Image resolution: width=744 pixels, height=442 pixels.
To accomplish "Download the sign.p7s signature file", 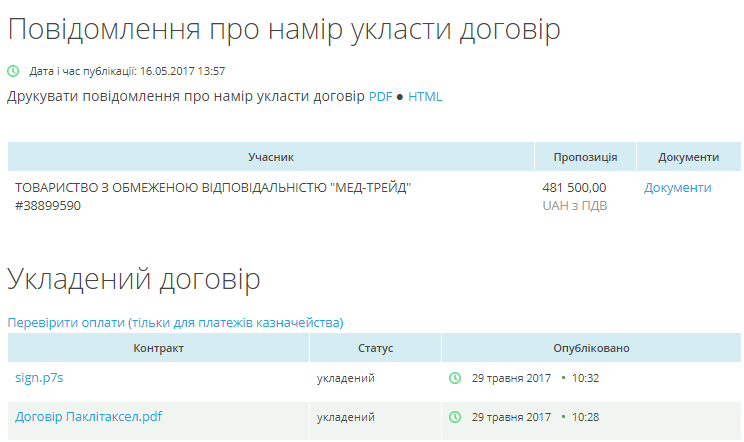I will (39, 378).
